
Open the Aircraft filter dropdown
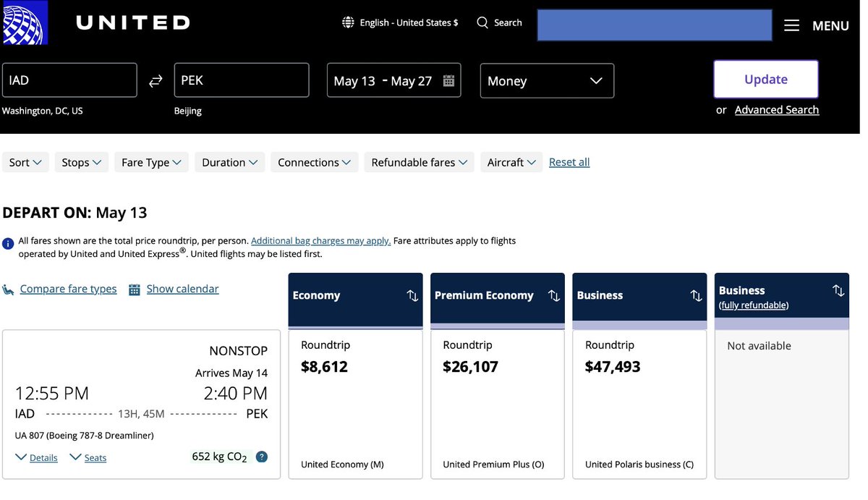pyautogui.click(x=511, y=162)
